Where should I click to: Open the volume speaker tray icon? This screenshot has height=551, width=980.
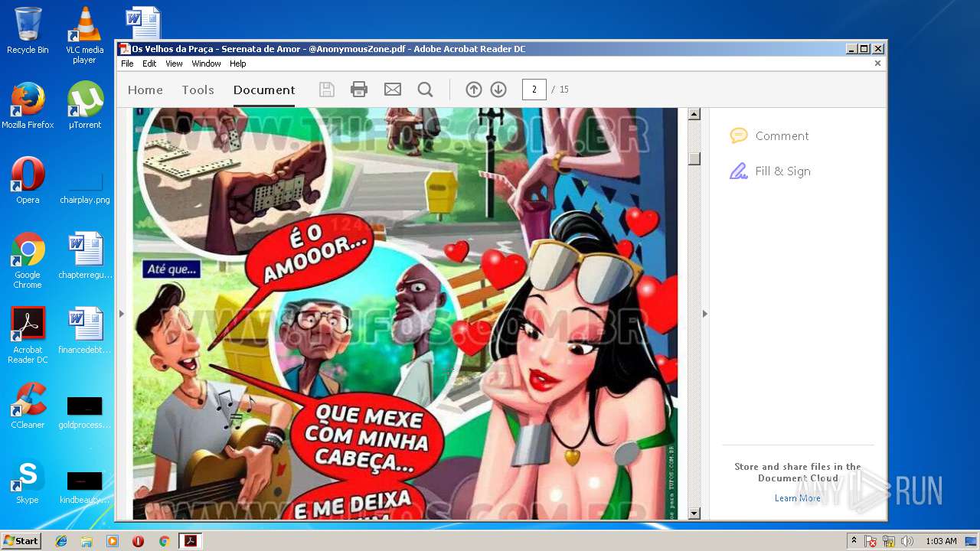pyautogui.click(x=906, y=541)
